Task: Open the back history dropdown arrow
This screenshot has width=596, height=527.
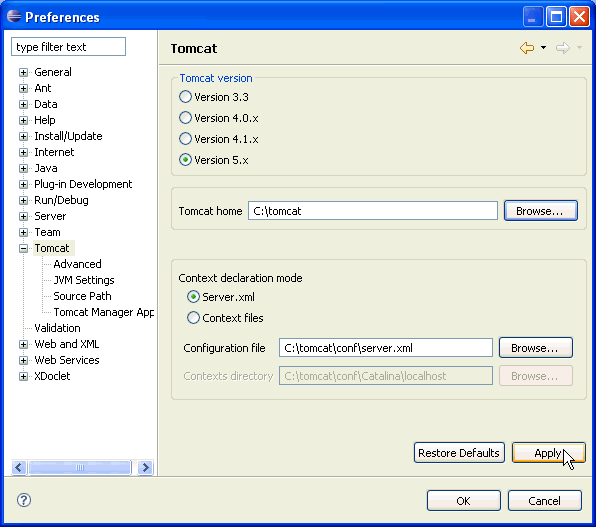Action: (544, 48)
